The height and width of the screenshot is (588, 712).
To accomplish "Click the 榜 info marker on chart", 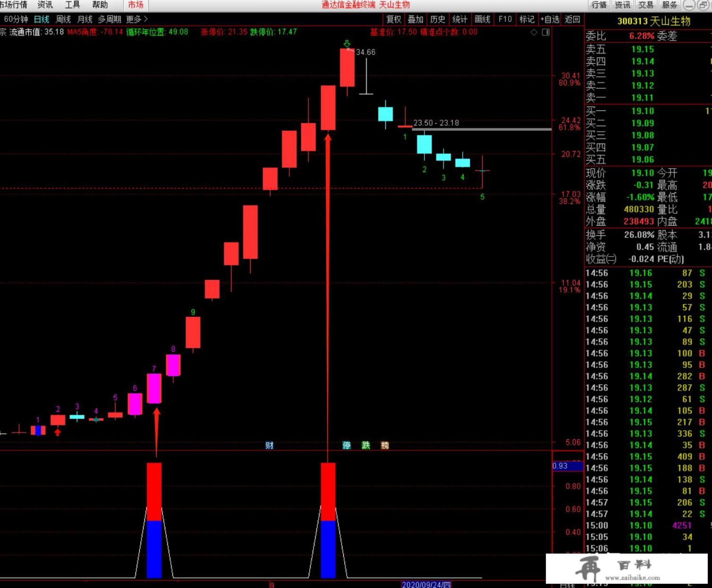I will (x=385, y=445).
